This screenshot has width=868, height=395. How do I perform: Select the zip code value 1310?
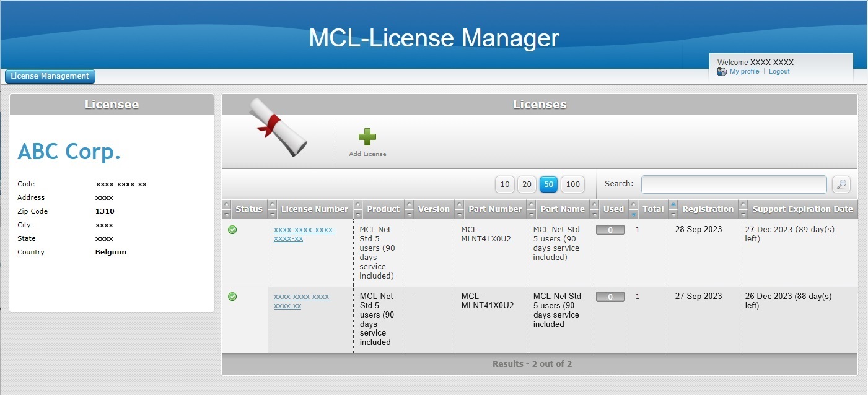click(105, 211)
